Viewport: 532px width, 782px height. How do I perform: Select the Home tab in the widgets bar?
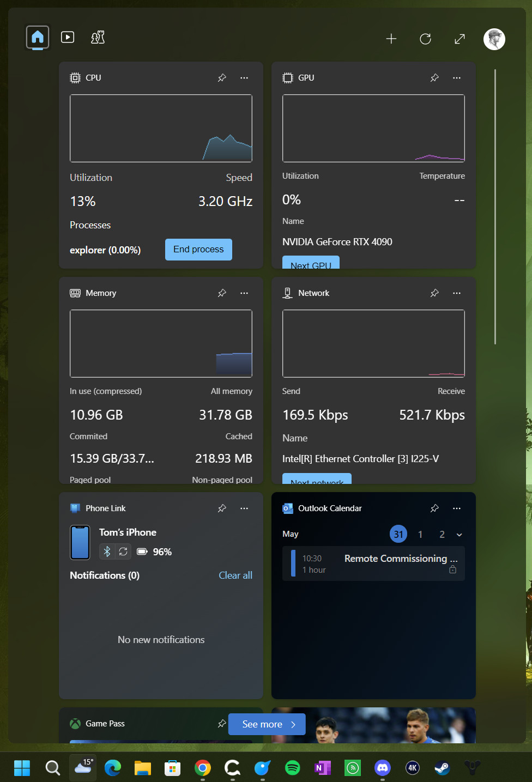[37, 37]
